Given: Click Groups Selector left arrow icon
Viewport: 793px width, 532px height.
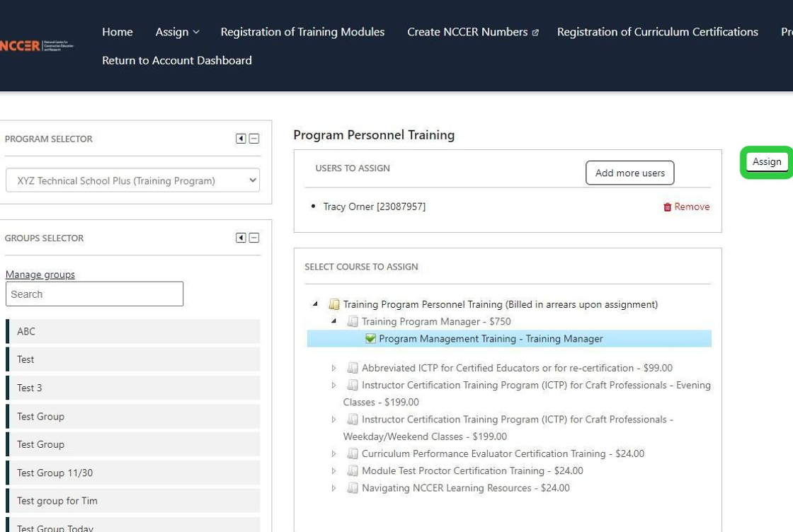Looking at the screenshot, I should pyautogui.click(x=241, y=238).
